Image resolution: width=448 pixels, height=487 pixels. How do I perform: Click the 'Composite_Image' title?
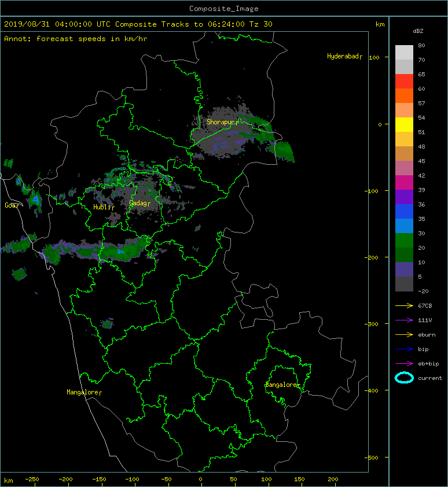pyautogui.click(x=224, y=9)
